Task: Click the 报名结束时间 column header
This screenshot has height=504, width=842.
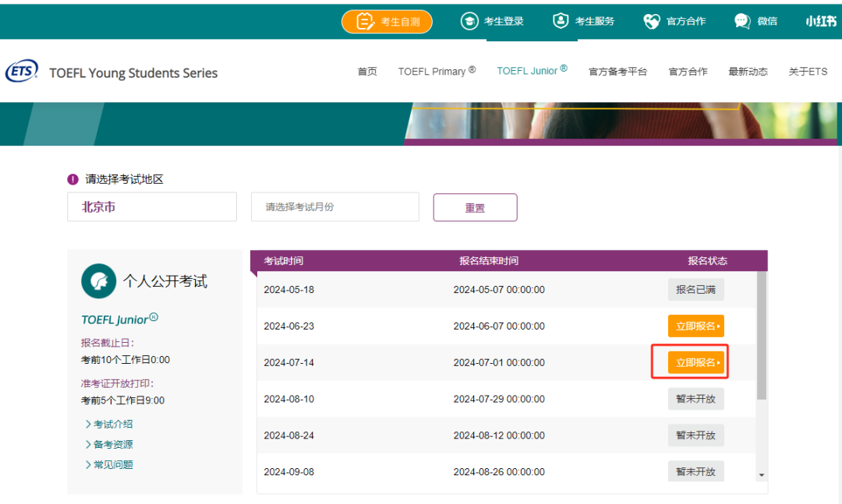Action: tap(489, 261)
